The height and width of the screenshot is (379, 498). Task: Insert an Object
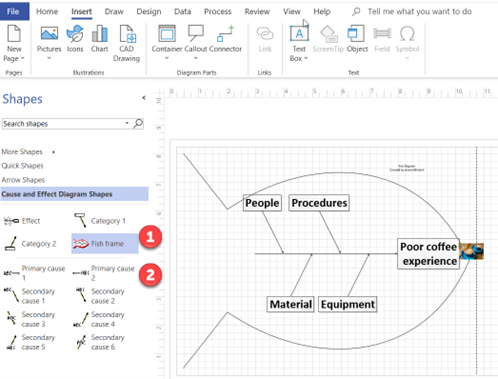357,39
